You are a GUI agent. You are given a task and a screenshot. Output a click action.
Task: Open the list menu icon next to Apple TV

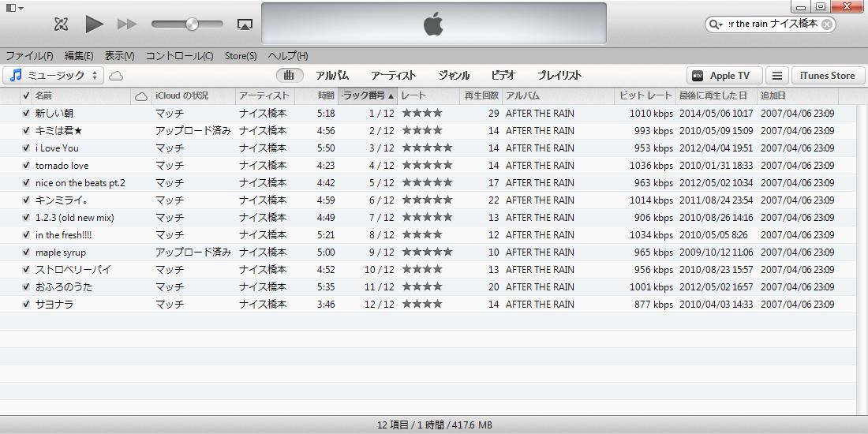[777, 76]
